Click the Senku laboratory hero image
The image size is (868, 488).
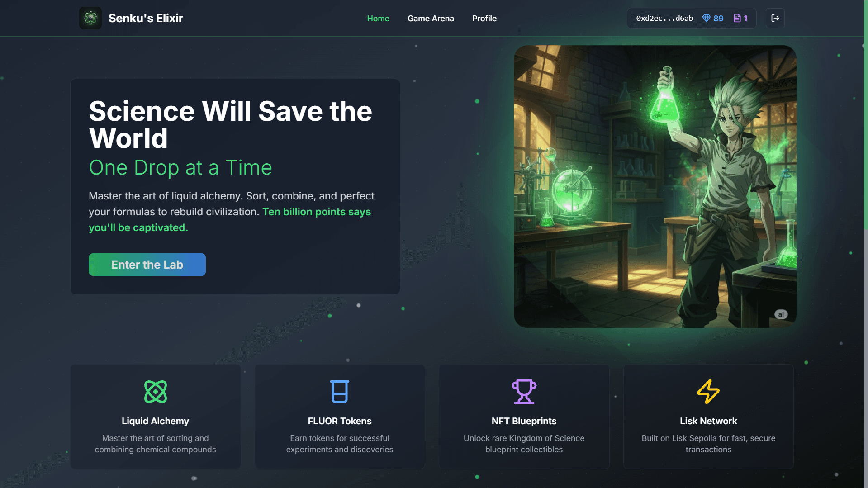click(655, 186)
